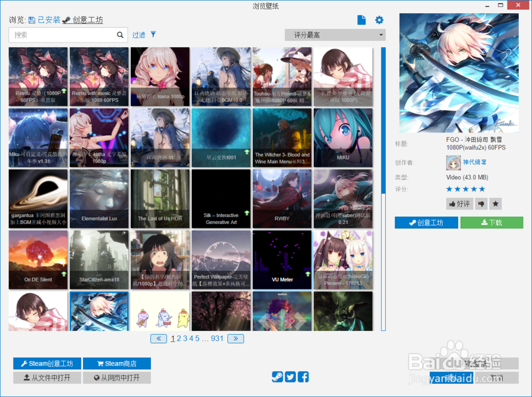Go to page 2
The height and width of the screenshot is (397, 532).
click(179, 338)
